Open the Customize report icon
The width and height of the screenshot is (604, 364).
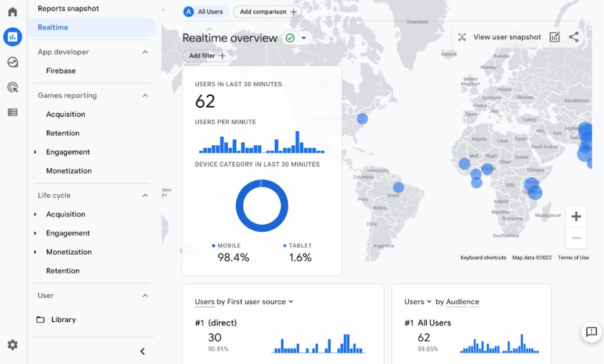(555, 37)
